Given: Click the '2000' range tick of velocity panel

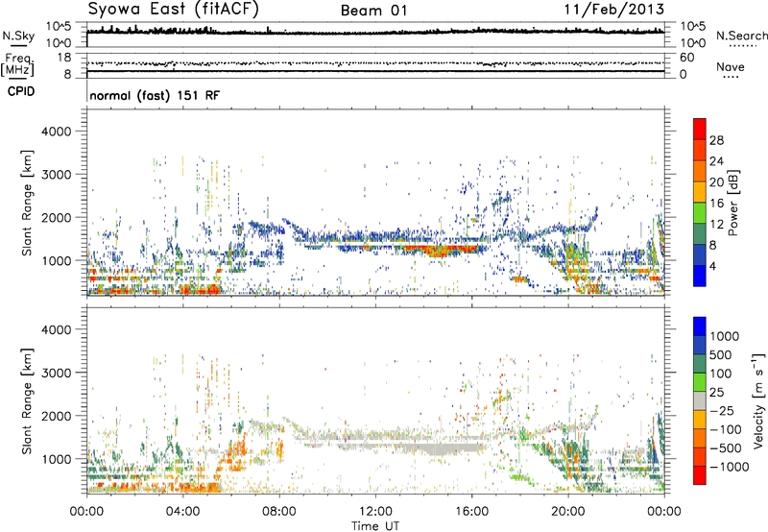Looking at the screenshot, I should tap(56, 416).
